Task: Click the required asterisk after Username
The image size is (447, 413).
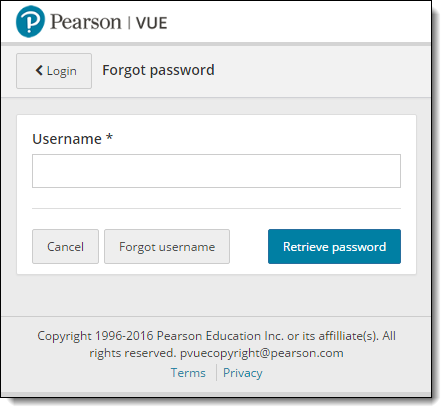Action: pos(109,137)
